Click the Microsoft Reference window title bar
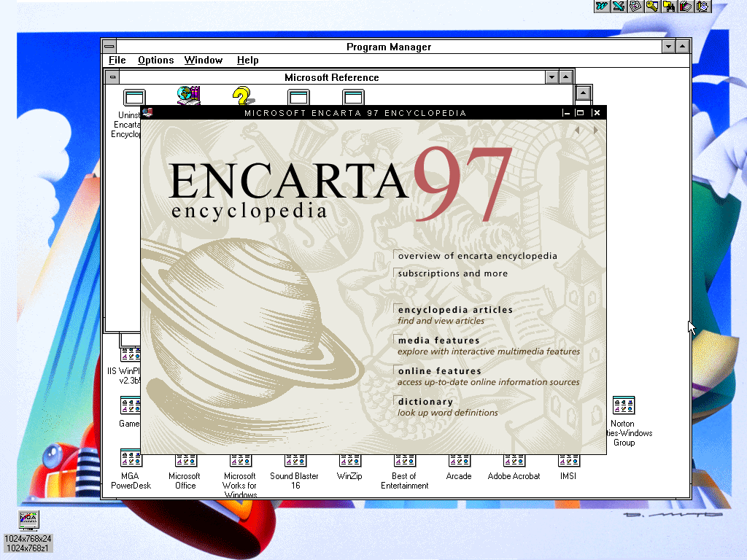Image resolution: width=747 pixels, height=560 pixels. tap(332, 77)
